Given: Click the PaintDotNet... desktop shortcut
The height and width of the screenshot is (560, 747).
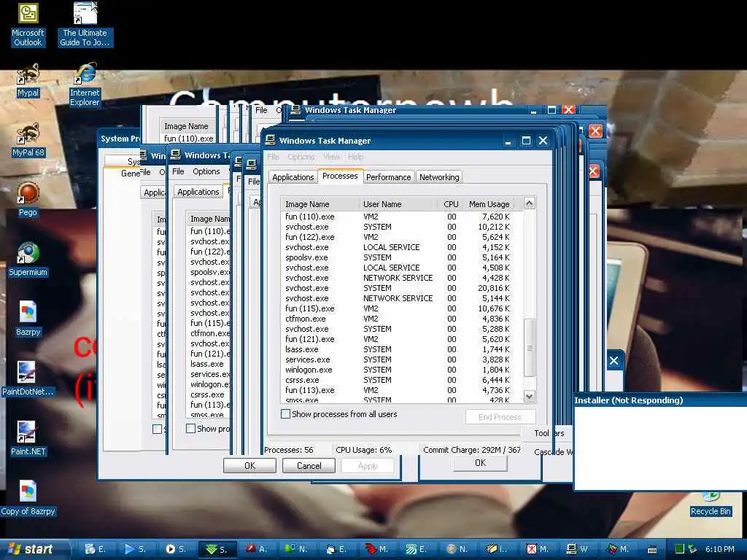Looking at the screenshot, I should [x=28, y=379].
